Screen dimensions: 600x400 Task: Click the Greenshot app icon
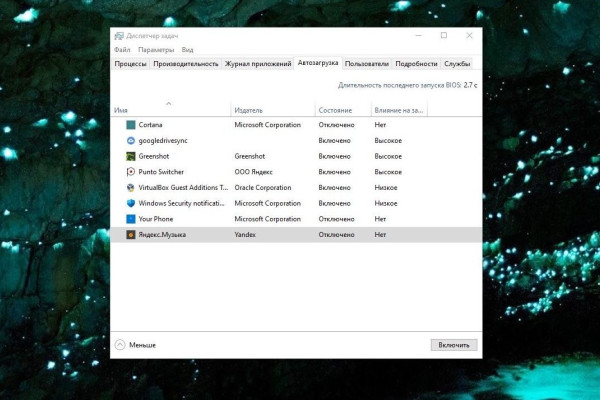pyautogui.click(x=130, y=156)
